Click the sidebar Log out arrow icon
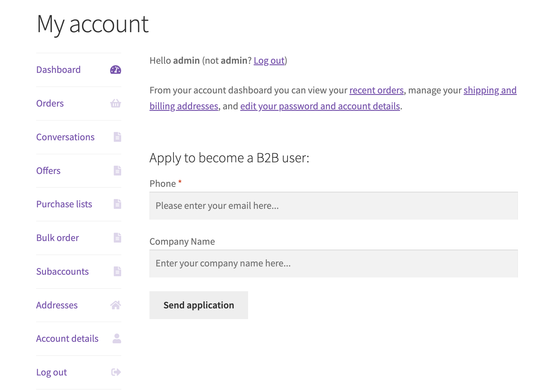This screenshot has width=536, height=392. (x=116, y=372)
